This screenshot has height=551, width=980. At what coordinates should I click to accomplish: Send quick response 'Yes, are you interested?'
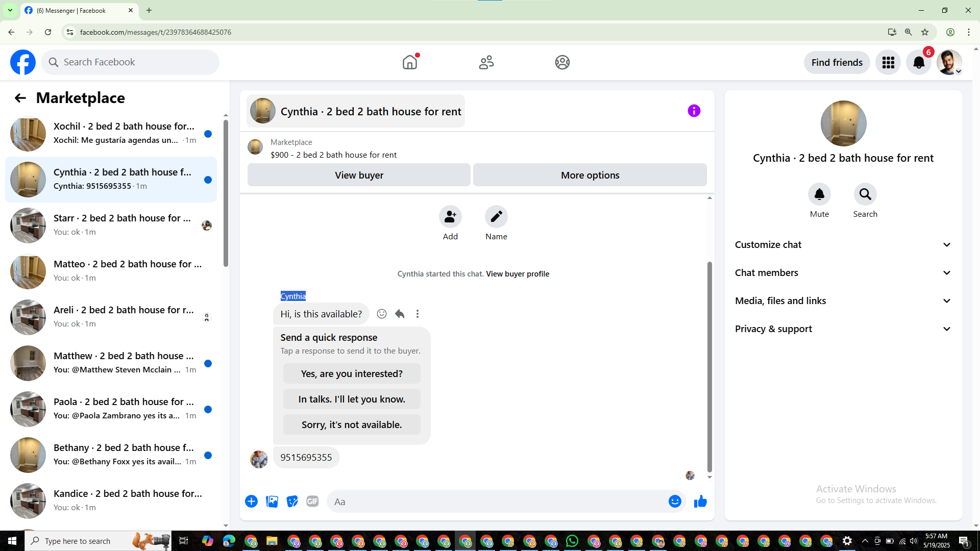352,373
